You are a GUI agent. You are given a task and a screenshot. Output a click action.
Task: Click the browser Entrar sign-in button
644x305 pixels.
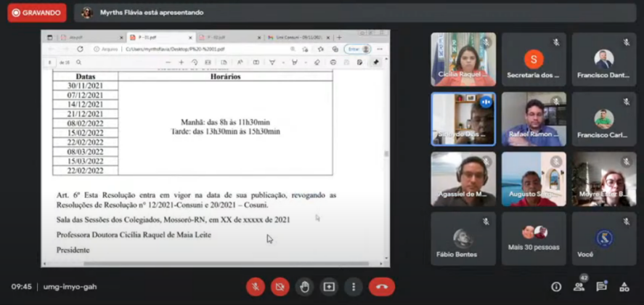(353, 49)
